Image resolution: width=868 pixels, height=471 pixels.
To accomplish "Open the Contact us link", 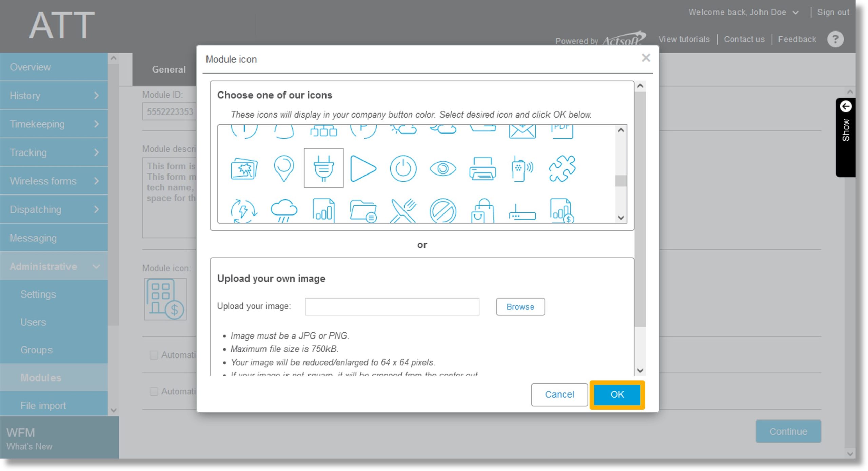I will pyautogui.click(x=744, y=39).
